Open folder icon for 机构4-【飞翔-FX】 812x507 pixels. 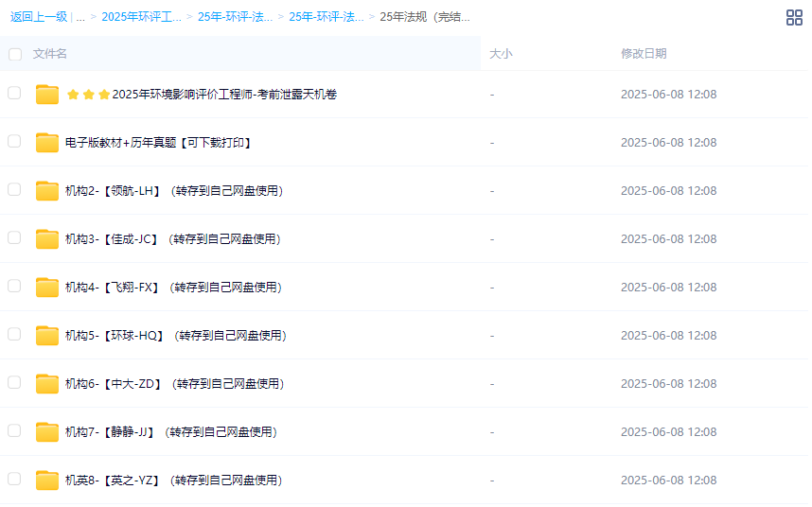point(47,288)
